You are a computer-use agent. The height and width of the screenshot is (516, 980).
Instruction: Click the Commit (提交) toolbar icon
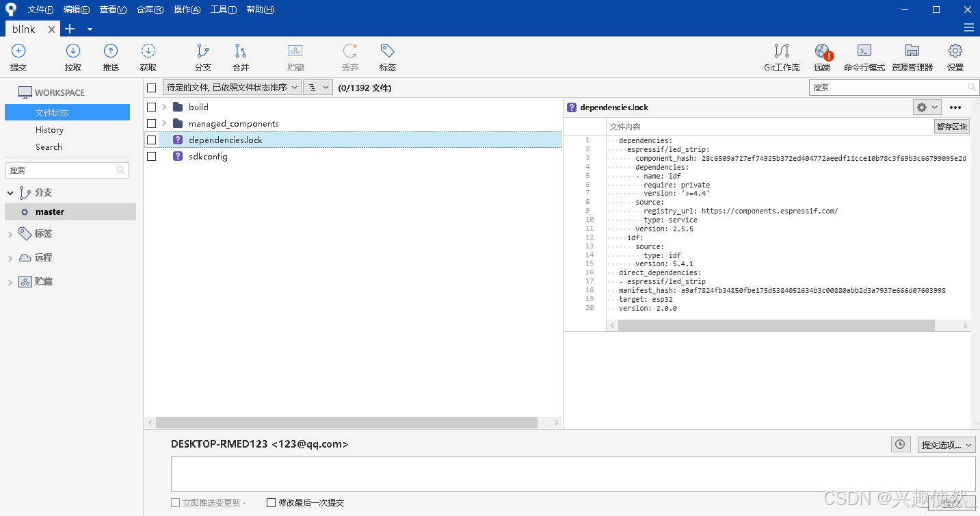(18, 51)
